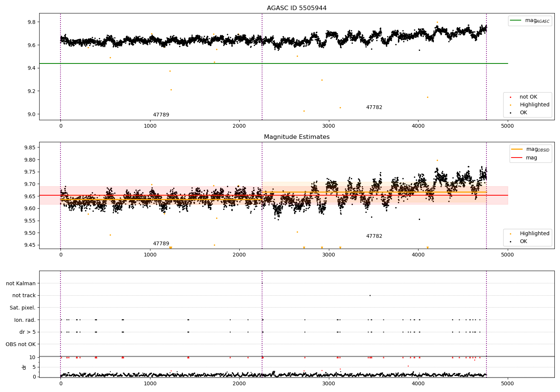Click the title 'AGASC ID 5505944'
Image resolution: width=560 pixels, height=392 pixels.
click(x=296, y=8)
